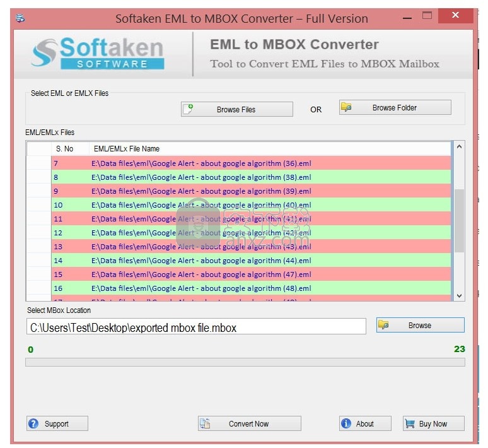This screenshot has width=488, height=448.
Task: Click serial number 8 cell
Action: point(71,177)
